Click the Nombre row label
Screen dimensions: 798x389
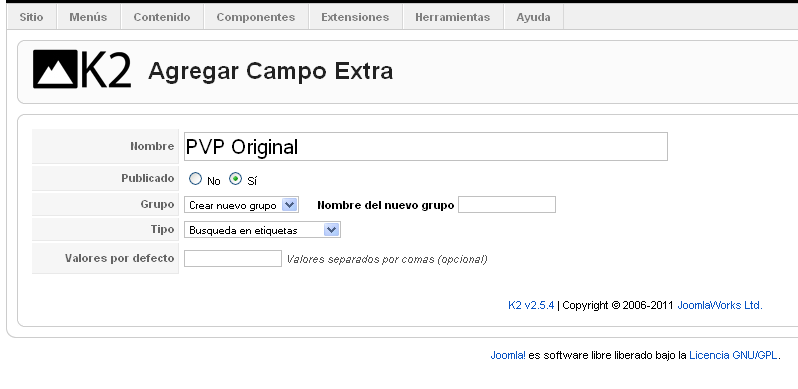click(x=152, y=146)
